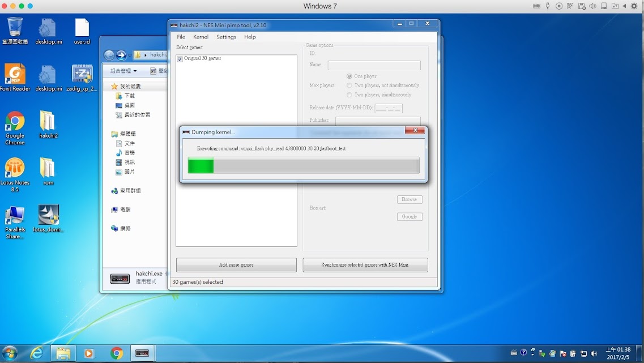This screenshot has height=363, width=644.
Task: Select the lotus_domi desktop installer icon
Action: pos(48,219)
